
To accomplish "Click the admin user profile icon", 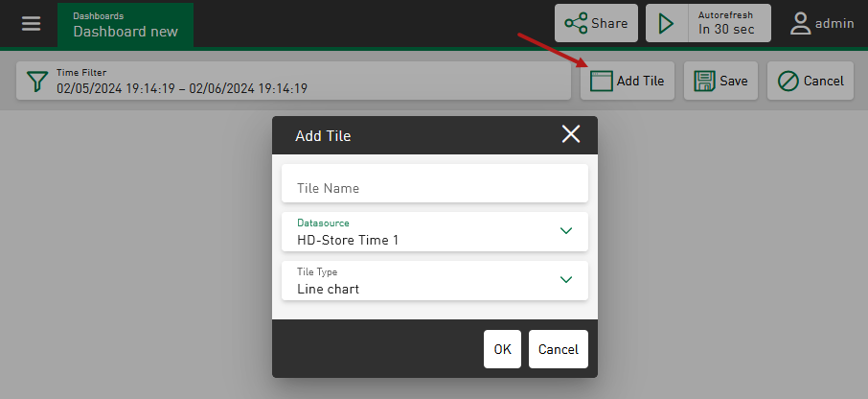I will 800,23.
